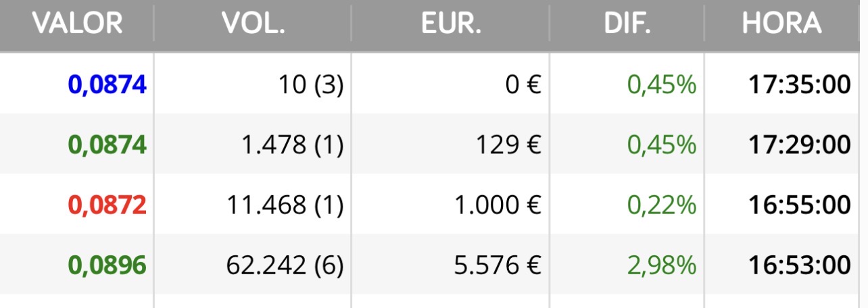Select the volume cell 62.242 (6)
This screenshot has width=868, height=308.
coord(285,265)
